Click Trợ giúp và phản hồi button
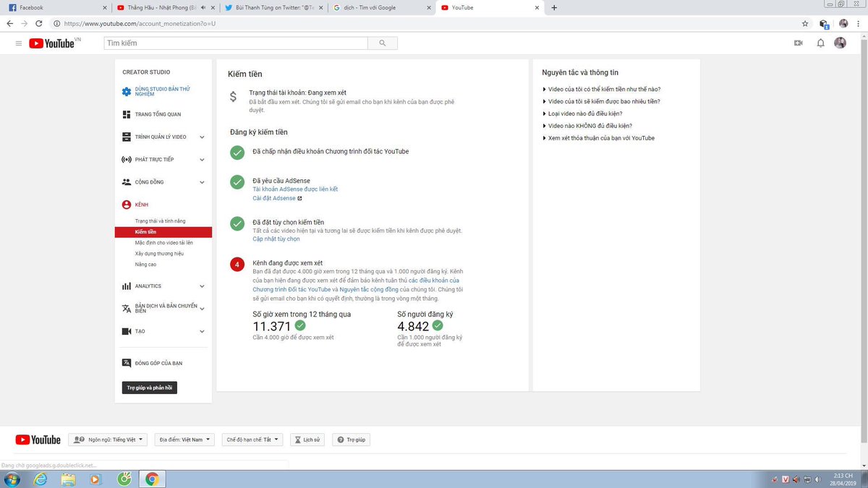This screenshot has height=488, width=868. point(150,388)
